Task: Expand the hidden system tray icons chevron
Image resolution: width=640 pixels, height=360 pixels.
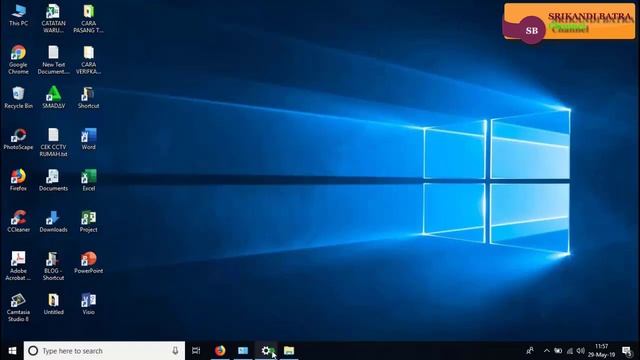Action: (547, 351)
